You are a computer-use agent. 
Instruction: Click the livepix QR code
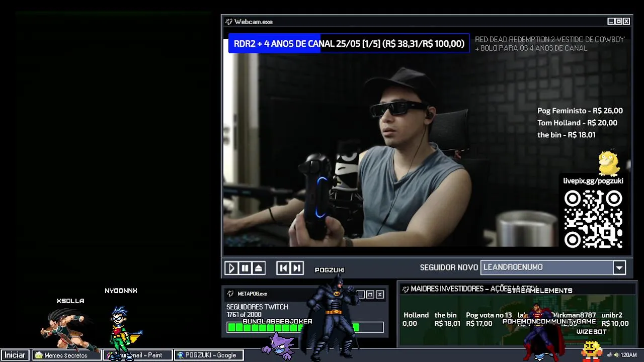593,219
